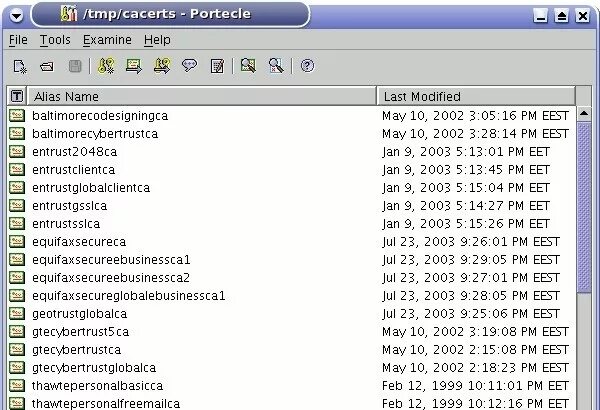This screenshot has height=410, width=600.
Task: Click the scrollbar up arrow
Action: pyautogui.click(x=584, y=113)
